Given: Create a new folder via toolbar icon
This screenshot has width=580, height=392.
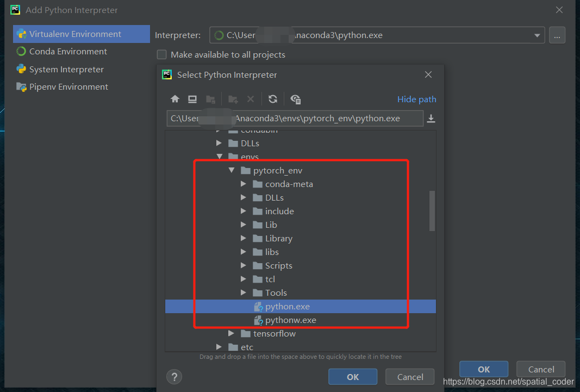Looking at the screenshot, I should tap(233, 99).
